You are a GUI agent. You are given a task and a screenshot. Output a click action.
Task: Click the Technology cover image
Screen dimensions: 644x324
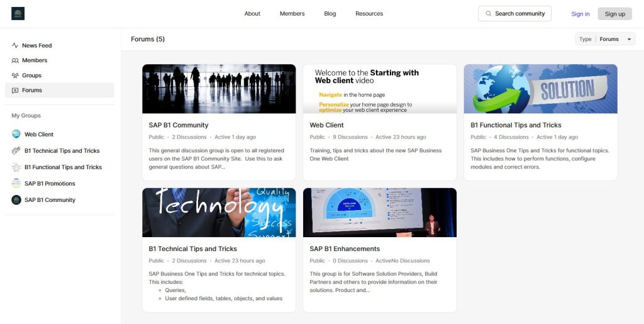pos(219,212)
